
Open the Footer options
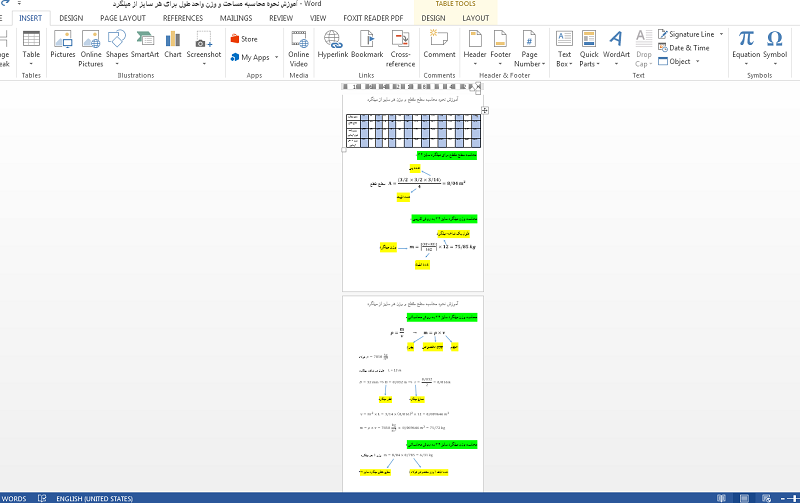501,48
